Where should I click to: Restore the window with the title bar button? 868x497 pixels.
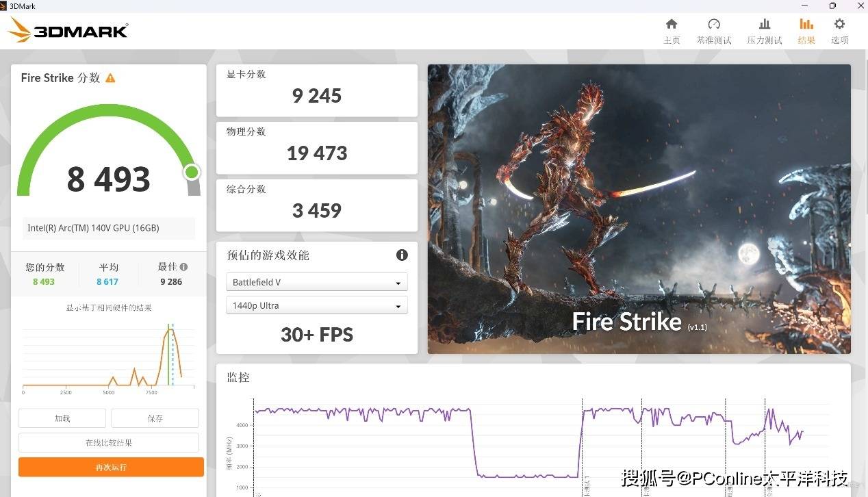click(x=832, y=5)
